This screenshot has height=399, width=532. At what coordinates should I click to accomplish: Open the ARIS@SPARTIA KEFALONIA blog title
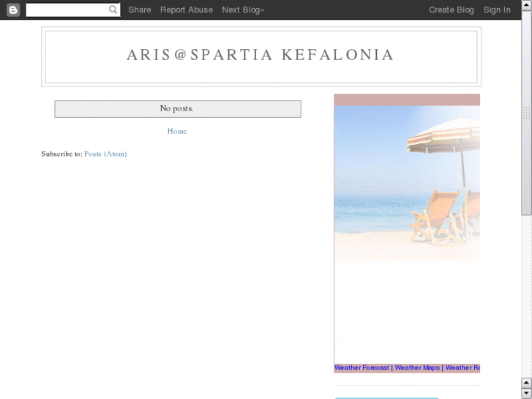pyautogui.click(x=261, y=55)
